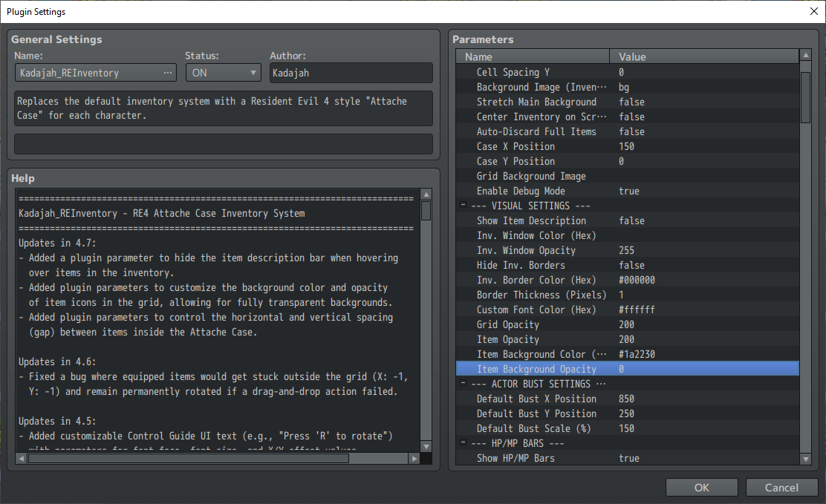Select the Border Thickness (Pixels) parameter
This screenshot has width=826, height=504.
628,295
